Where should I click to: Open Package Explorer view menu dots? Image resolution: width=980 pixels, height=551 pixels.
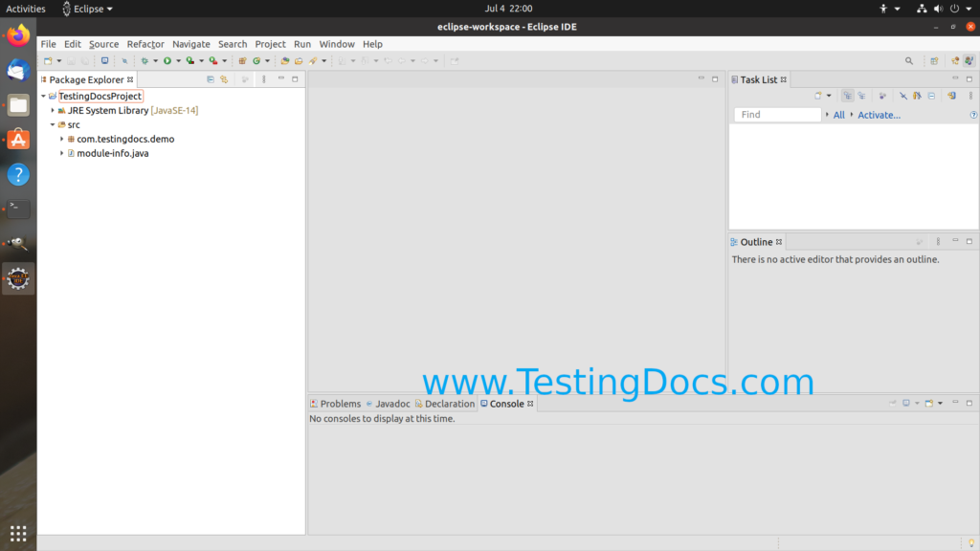pos(264,79)
